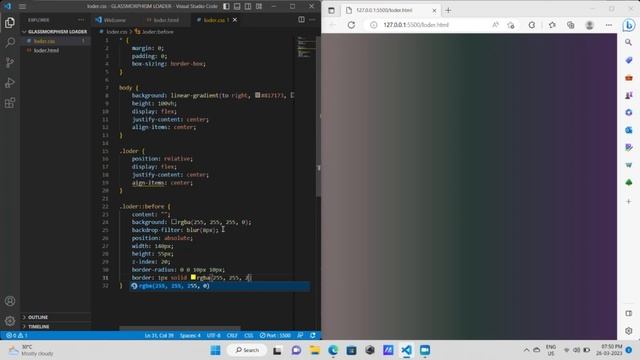Change indentation via Spaces: 4
Viewport: 640px width, 360px height.
(190, 336)
